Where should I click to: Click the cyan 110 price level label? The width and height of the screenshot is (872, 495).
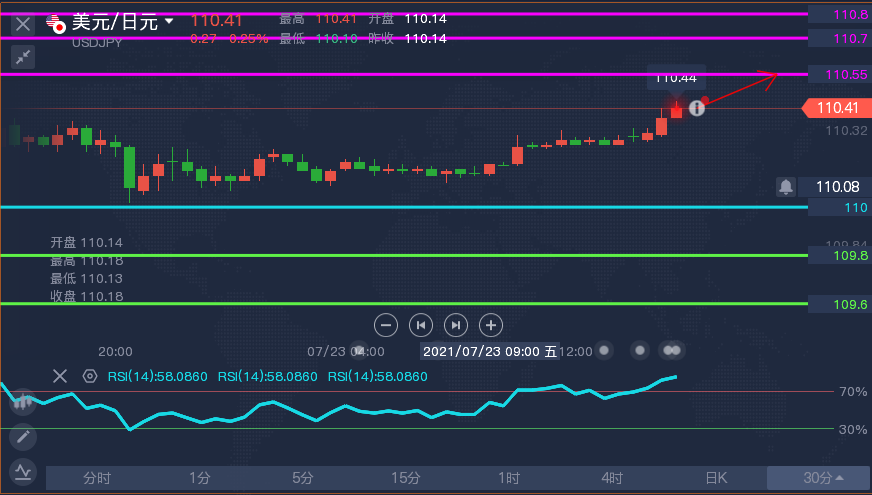click(840, 207)
